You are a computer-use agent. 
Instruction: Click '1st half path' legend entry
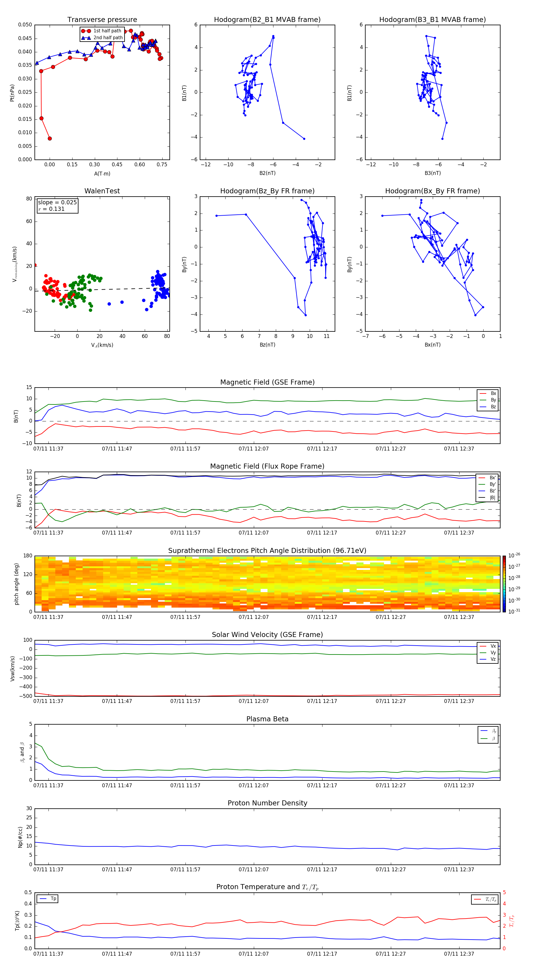click(102, 31)
